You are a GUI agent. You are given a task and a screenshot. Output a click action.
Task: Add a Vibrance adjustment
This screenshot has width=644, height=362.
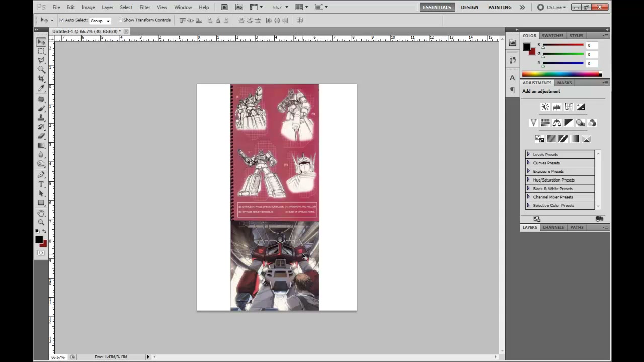click(x=533, y=123)
